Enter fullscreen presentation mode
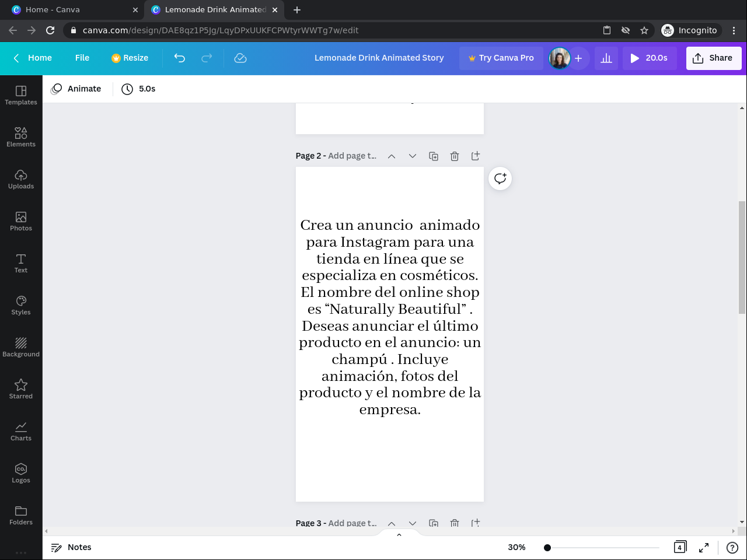This screenshot has width=747, height=560. [704, 547]
